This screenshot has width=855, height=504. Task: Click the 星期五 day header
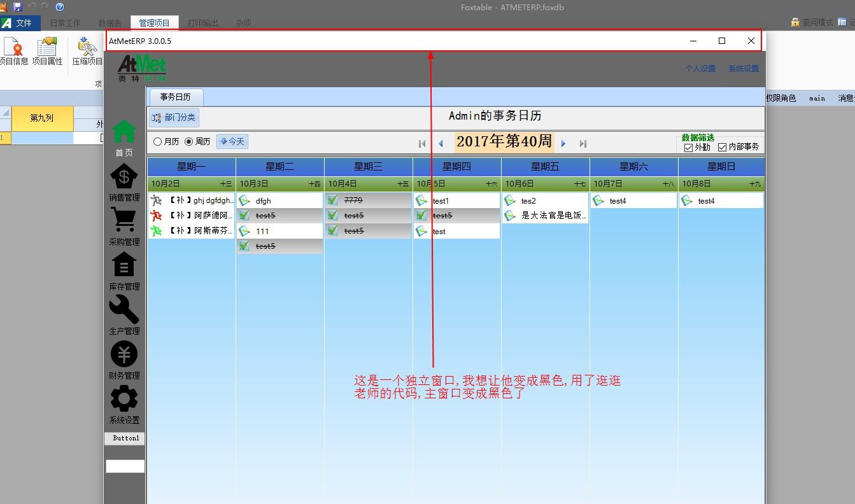click(546, 167)
